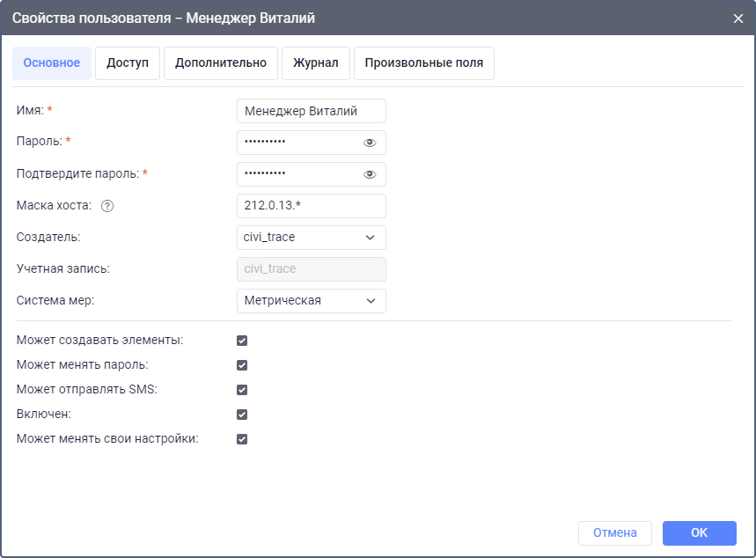Viewport: 756px width, 558px height.
Task: Open the Создатель dropdown
Action: 312,238
